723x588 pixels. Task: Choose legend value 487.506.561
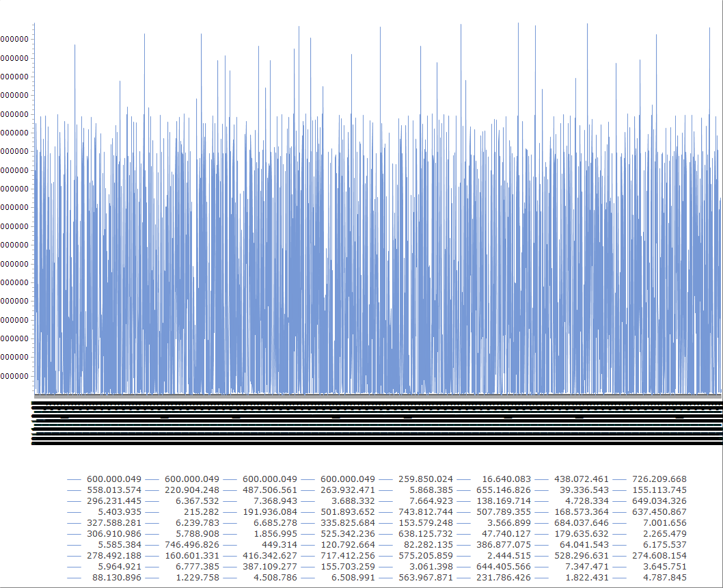point(270,490)
